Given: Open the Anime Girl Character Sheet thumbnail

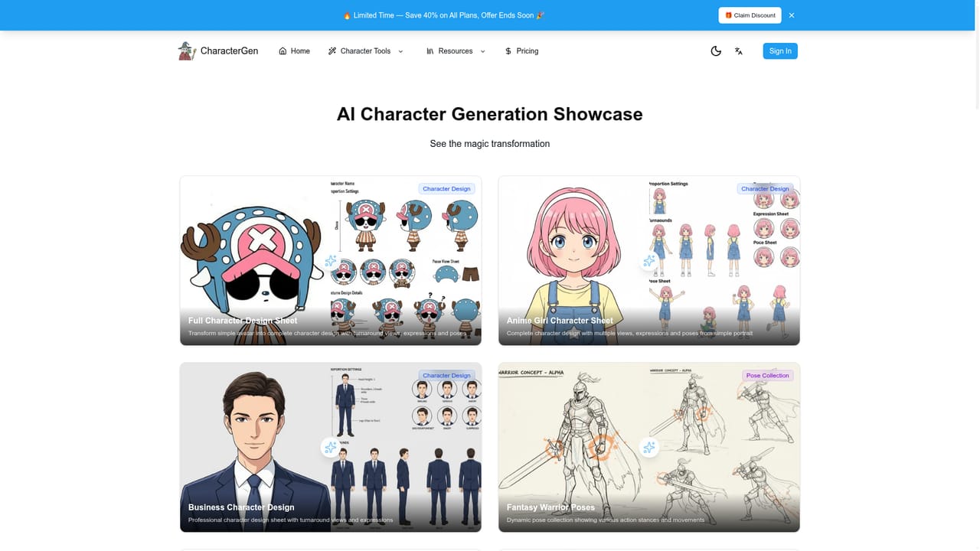Looking at the screenshot, I should pos(649,261).
